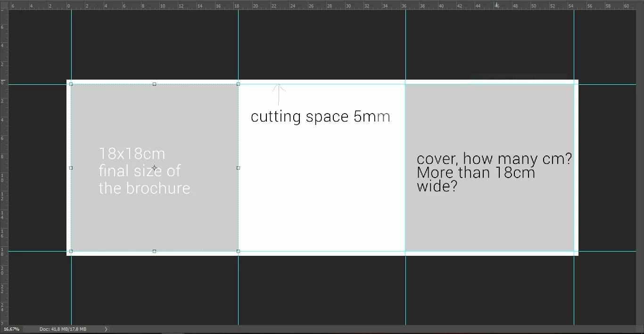This screenshot has width=644, height=334.
Task: Click the 16,67% zoom level field
Action: pos(11,329)
